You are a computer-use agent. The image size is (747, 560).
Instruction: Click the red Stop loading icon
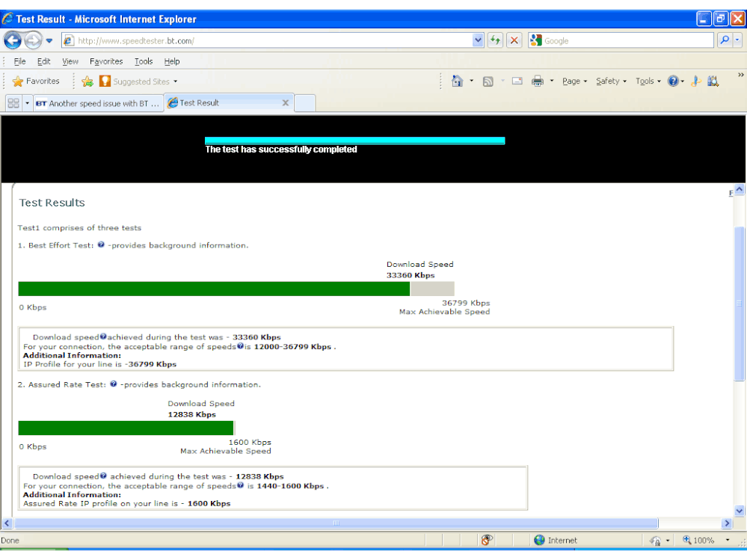(x=514, y=40)
